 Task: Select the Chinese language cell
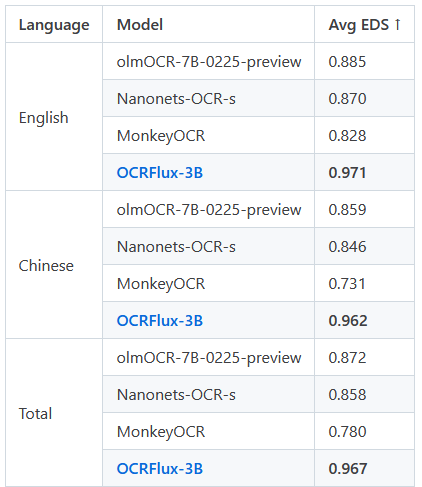coord(54,265)
